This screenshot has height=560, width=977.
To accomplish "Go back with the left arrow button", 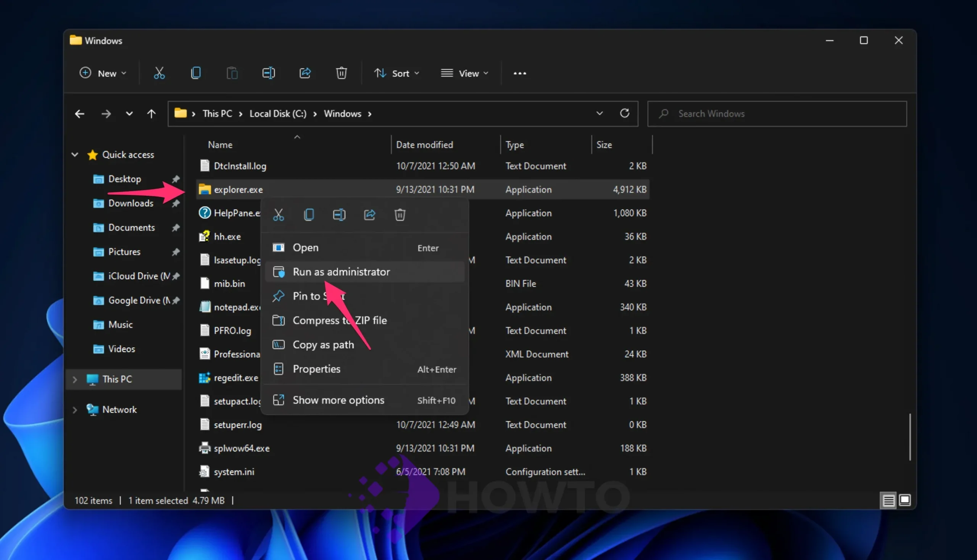I will point(80,114).
